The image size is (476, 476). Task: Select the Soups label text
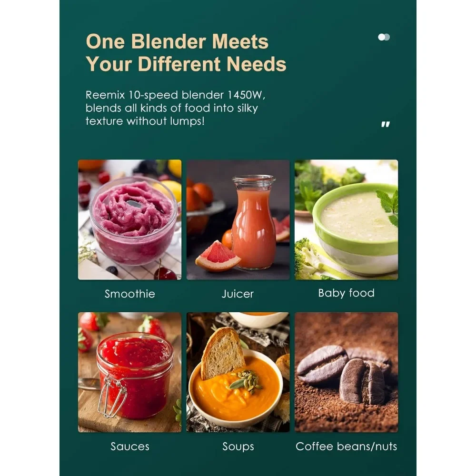238,447
